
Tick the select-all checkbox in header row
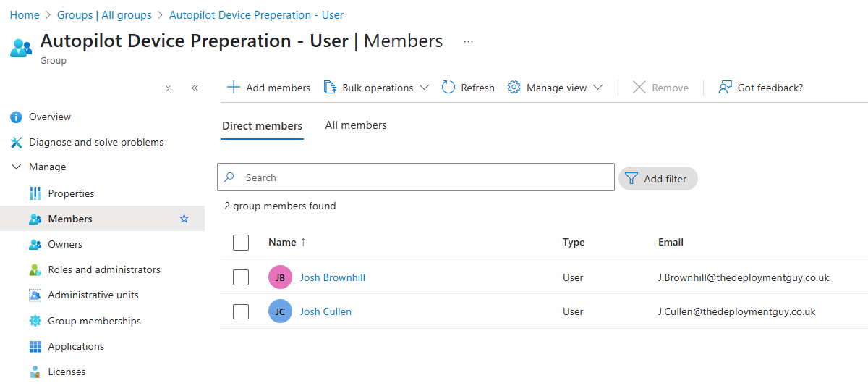[x=241, y=243]
